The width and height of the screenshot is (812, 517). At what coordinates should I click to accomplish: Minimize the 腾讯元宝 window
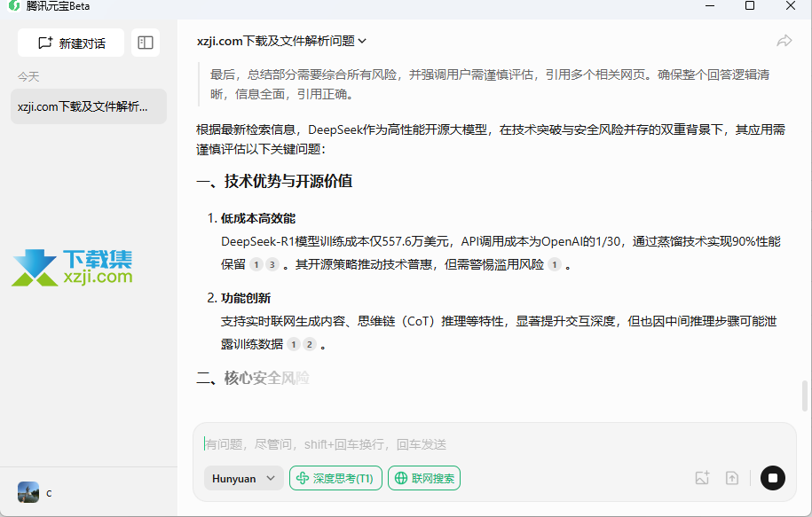tap(710, 5)
